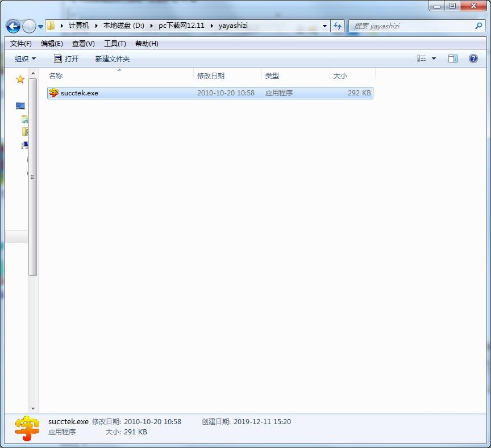The image size is (491, 448).
Task: Open the help question mark icon
Action: coord(473,58)
